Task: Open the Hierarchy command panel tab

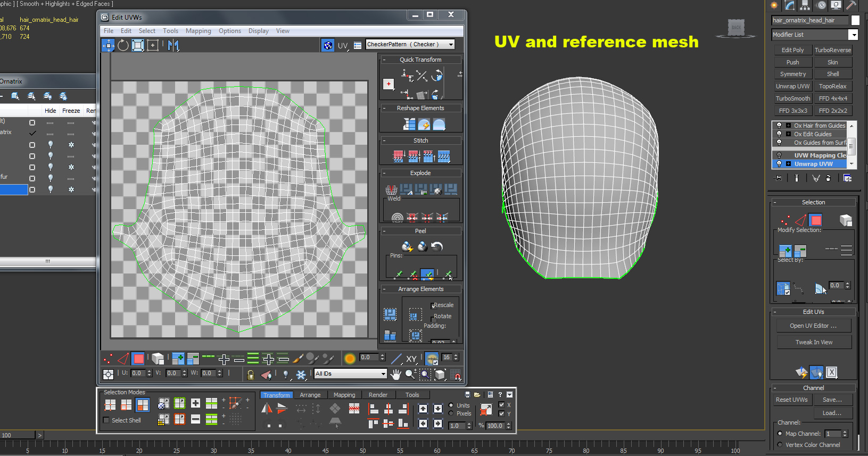Action: pos(805,5)
